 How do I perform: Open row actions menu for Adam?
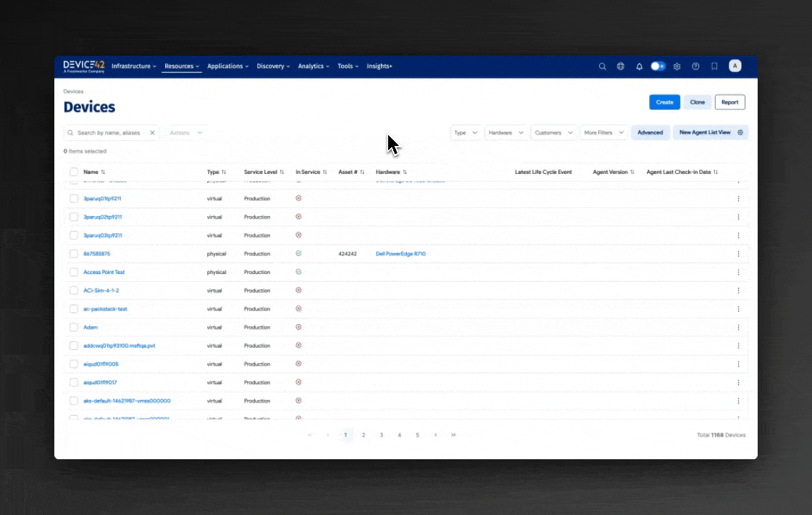coord(738,328)
